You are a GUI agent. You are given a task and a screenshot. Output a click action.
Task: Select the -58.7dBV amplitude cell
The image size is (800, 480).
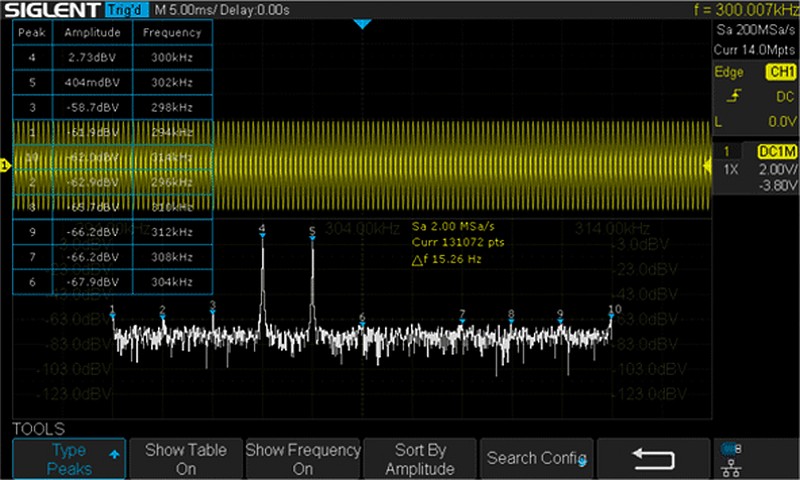tap(92, 108)
